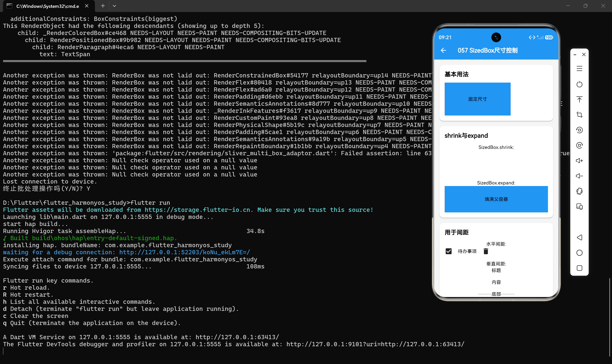Click the 'c Clear the screen' line

pyautogui.click(x=36, y=316)
